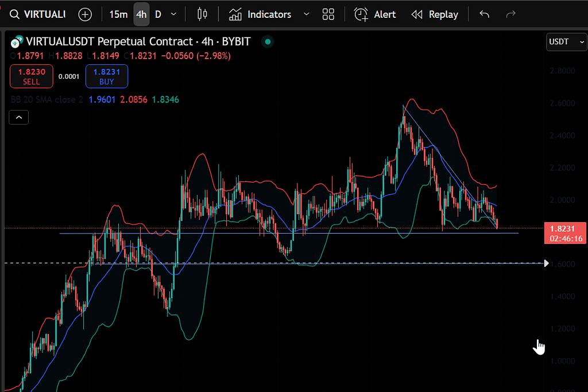Screen dimensions: 588x392
Task: Redo the last chart action
Action: 510,14
